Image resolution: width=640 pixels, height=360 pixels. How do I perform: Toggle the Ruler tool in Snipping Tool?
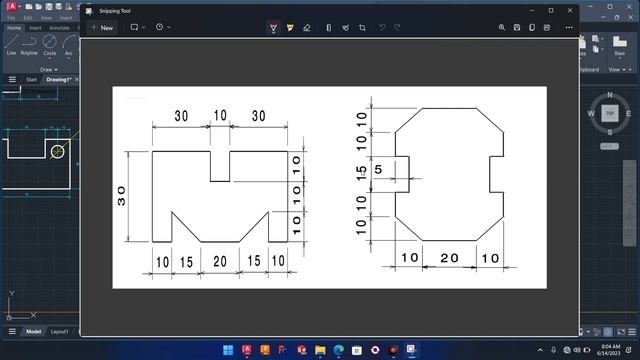(x=329, y=28)
